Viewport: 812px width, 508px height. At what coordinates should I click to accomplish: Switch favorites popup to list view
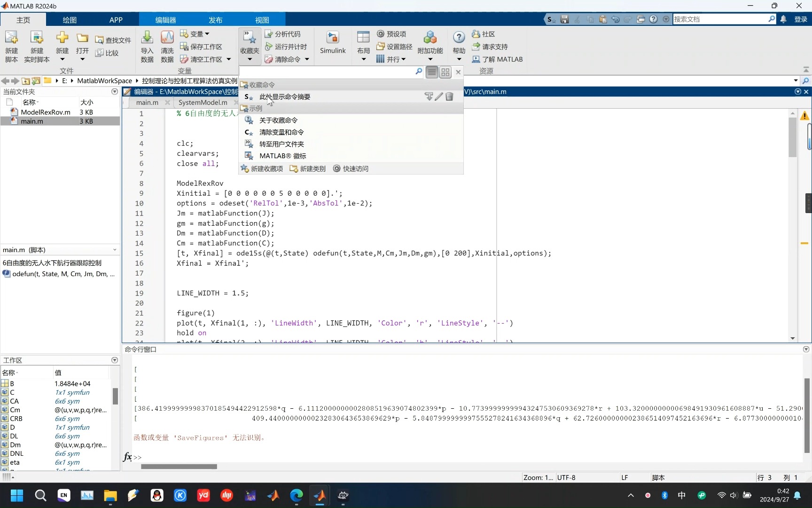pyautogui.click(x=432, y=72)
